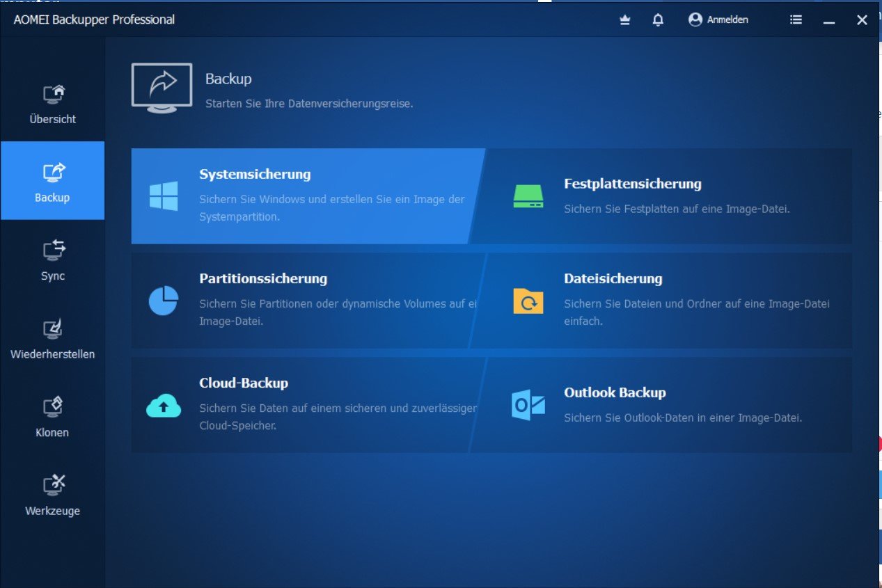
Task: Click the green disk icon for Festplattensicherung
Action: click(x=528, y=196)
